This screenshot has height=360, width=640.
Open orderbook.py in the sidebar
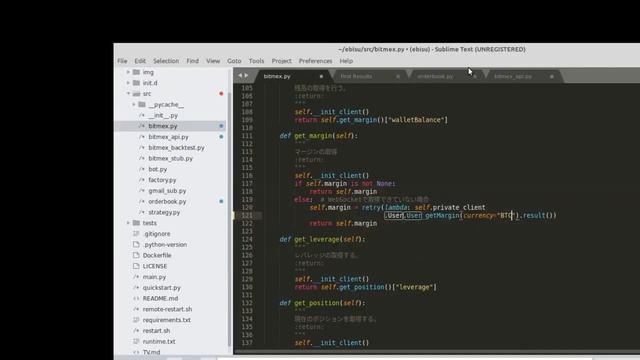point(167,202)
